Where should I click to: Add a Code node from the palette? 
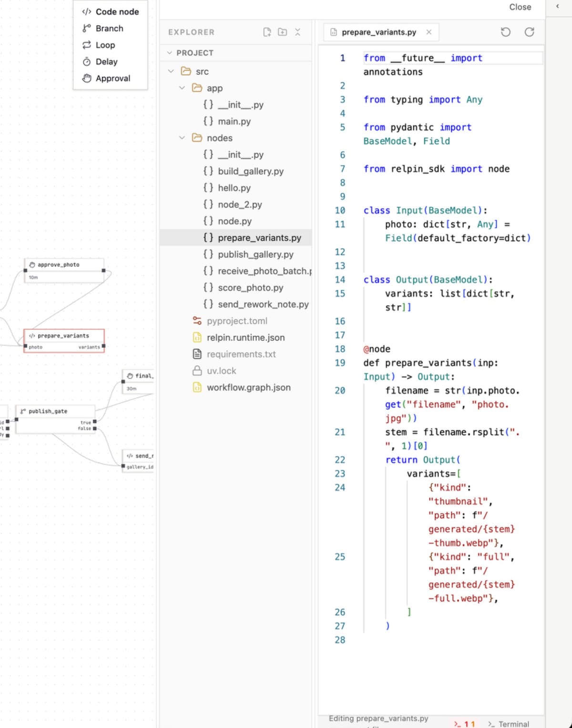pyautogui.click(x=110, y=12)
